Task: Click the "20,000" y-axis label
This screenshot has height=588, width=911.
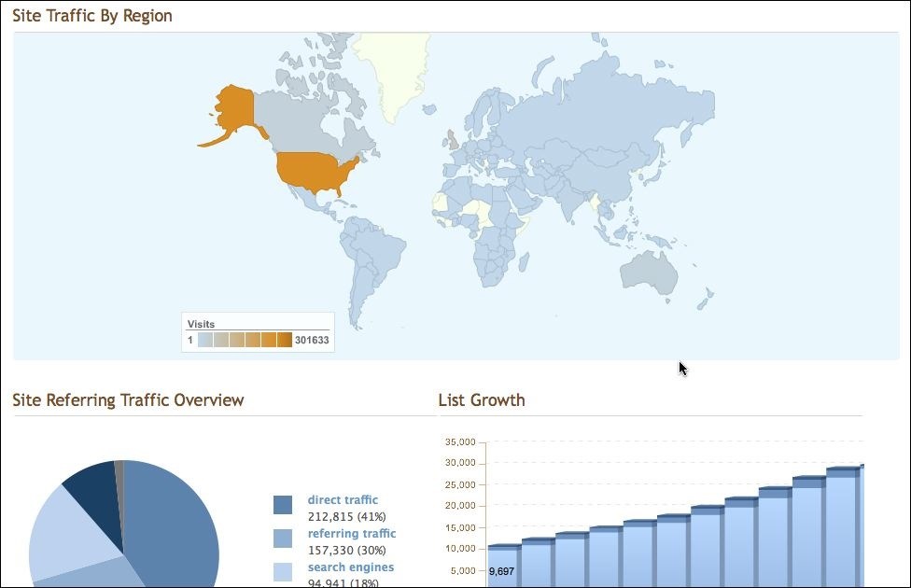Action: 460,506
